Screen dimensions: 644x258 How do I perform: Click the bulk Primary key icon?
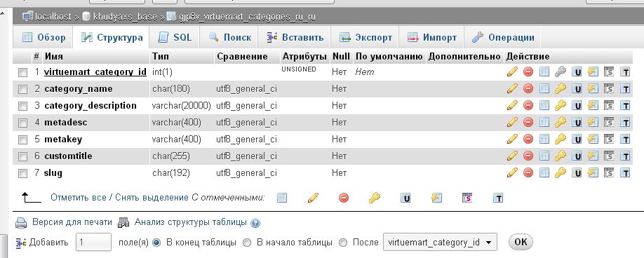point(374,198)
